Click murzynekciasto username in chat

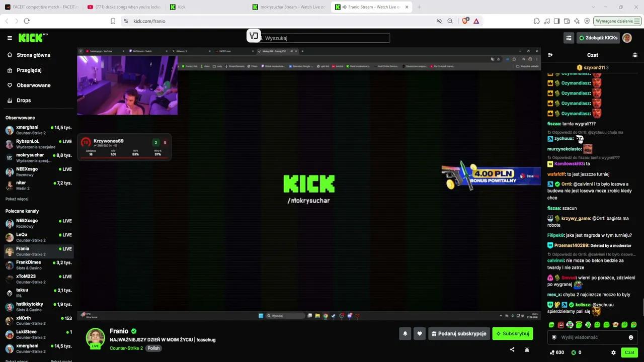(x=565, y=149)
